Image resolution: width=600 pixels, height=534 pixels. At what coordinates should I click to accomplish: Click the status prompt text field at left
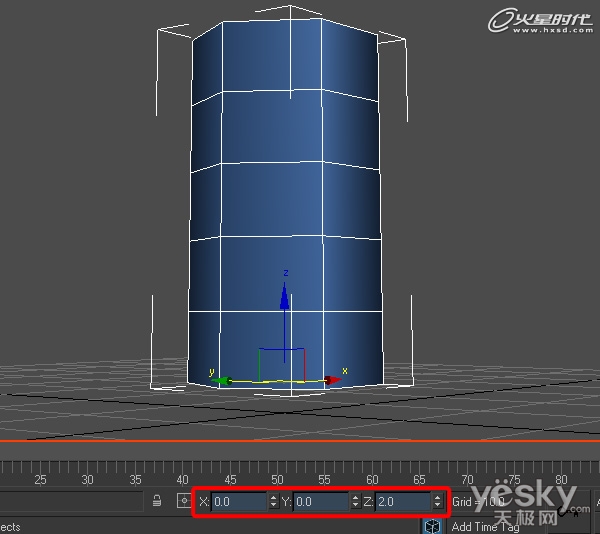point(71,501)
